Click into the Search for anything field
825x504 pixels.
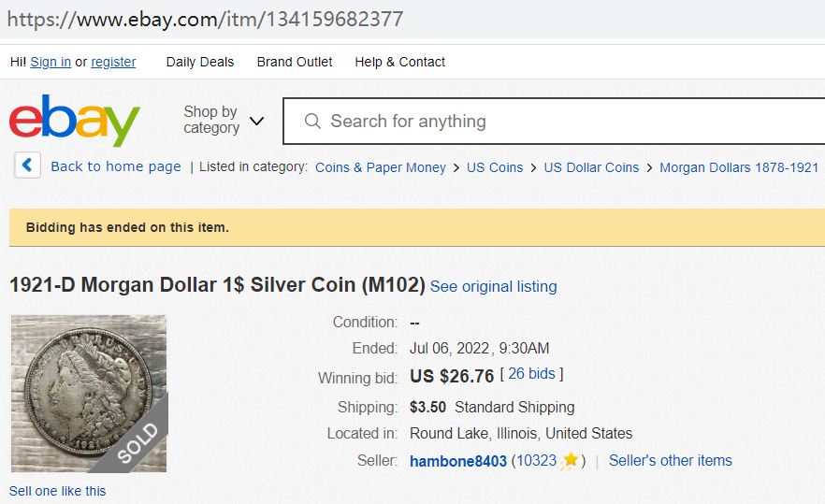pos(561,122)
